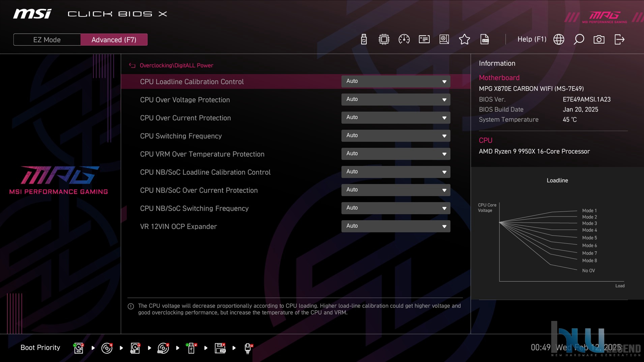644x362 pixels.
Task: Select USB floppy boot device icon
Action: pos(220,348)
